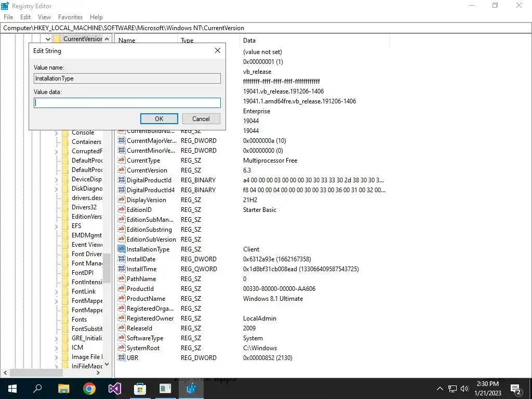Expand the DeviceDisp key node

pyautogui.click(x=57, y=179)
